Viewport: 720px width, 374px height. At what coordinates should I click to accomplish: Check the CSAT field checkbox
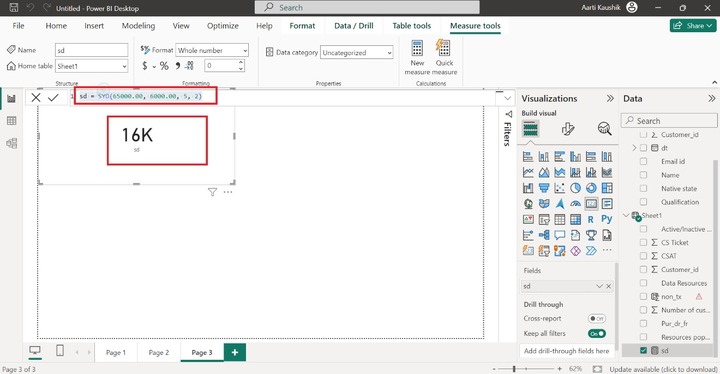(643, 256)
